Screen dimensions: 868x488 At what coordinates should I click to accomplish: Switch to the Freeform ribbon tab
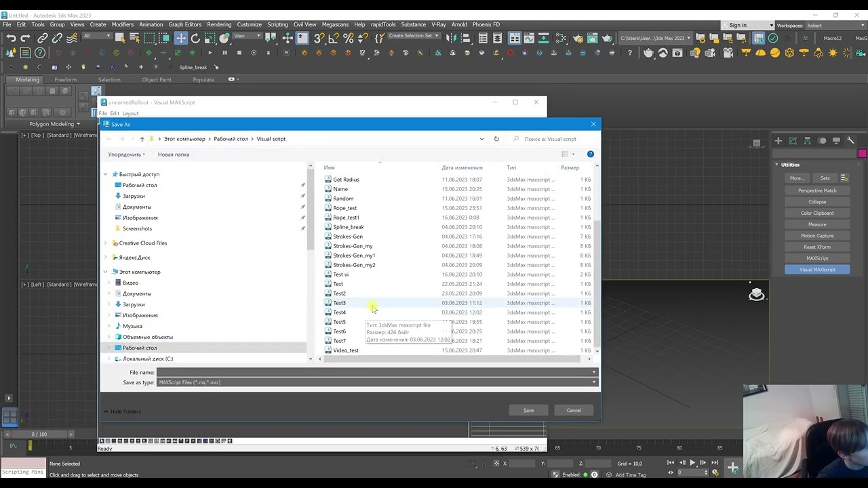66,79
